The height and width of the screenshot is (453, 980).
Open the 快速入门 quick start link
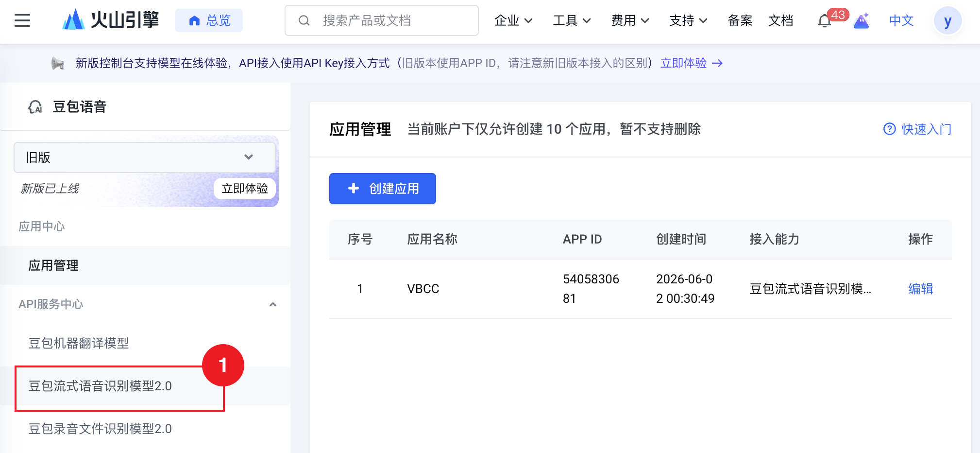click(x=927, y=129)
